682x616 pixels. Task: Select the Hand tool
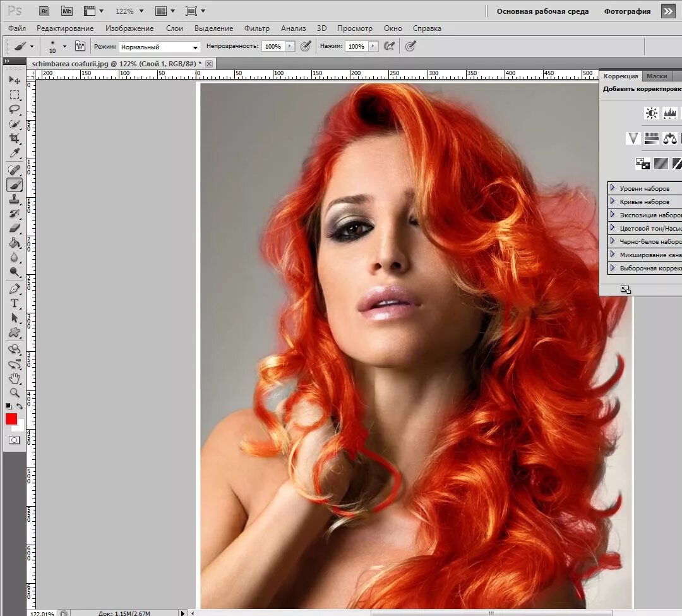[x=15, y=378]
